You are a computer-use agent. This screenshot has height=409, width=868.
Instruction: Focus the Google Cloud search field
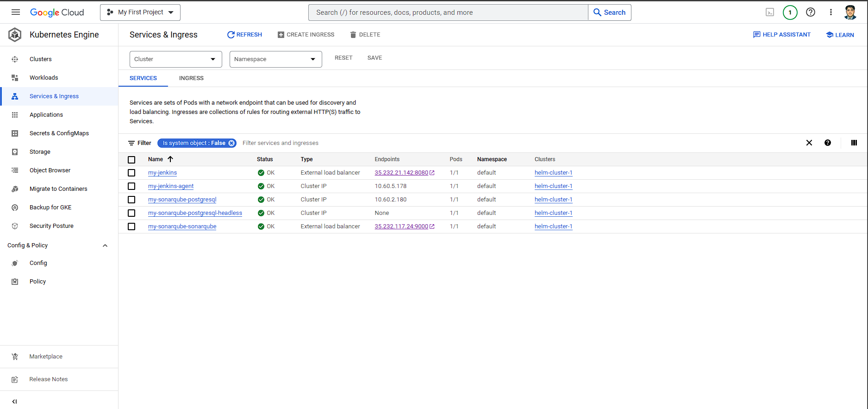(x=448, y=13)
